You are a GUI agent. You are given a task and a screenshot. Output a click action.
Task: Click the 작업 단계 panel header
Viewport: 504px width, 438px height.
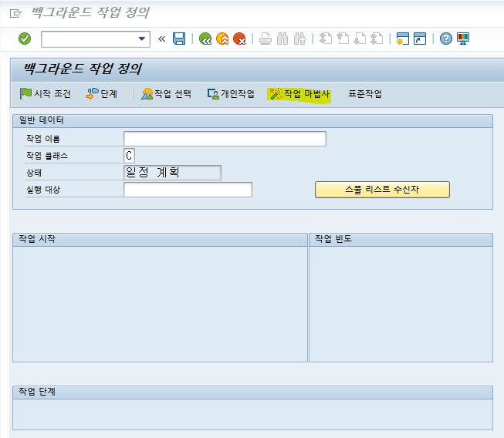[x=252, y=393]
